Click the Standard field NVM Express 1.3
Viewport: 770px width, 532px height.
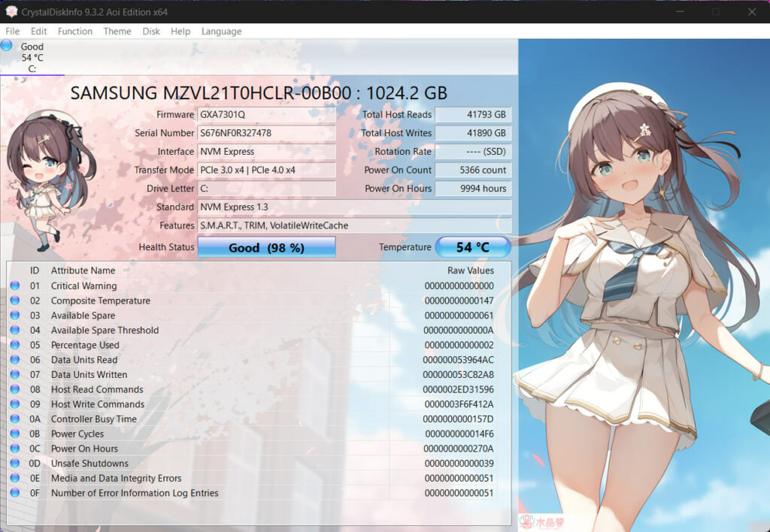[354, 207]
